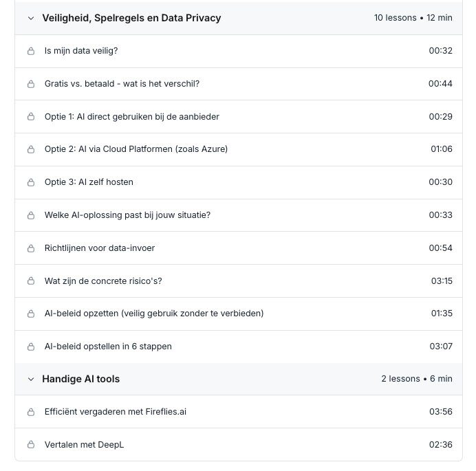
Task: Click lock icon beside 'Is mijn data veilig?'
Action: pos(30,51)
